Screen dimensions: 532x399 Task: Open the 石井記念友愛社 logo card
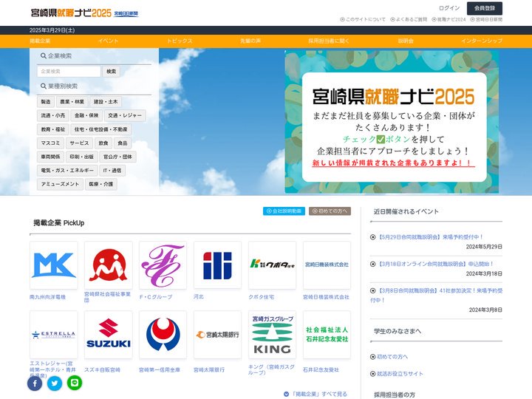[x=327, y=335]
